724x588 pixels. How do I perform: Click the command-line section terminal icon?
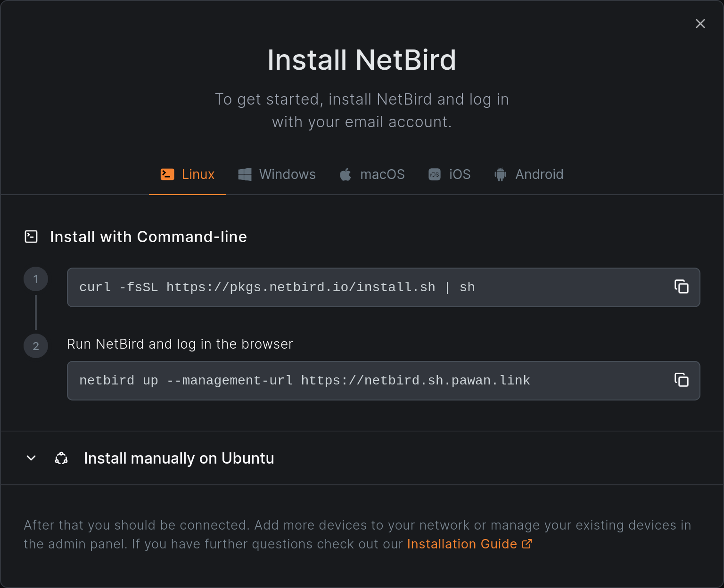[31, 237]
